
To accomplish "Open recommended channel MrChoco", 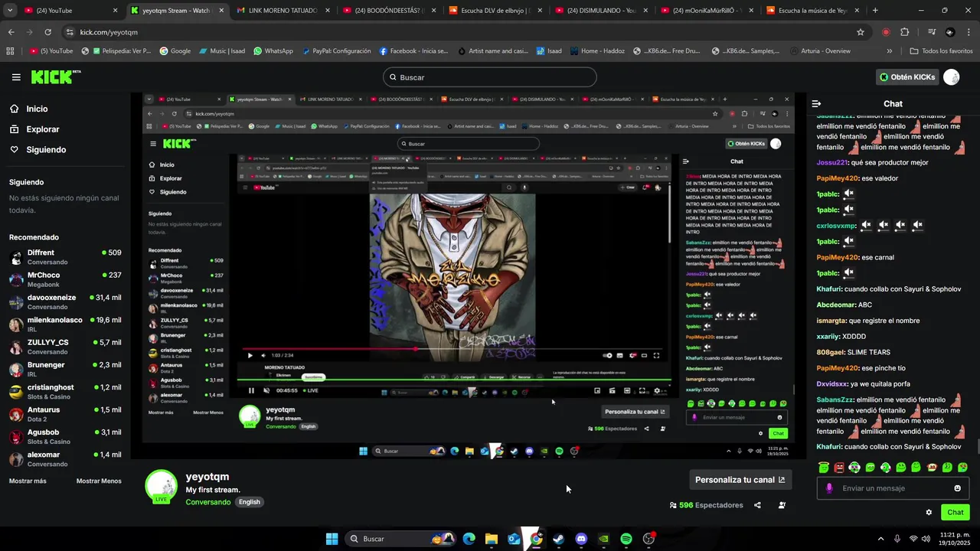I will pos(65,279).
